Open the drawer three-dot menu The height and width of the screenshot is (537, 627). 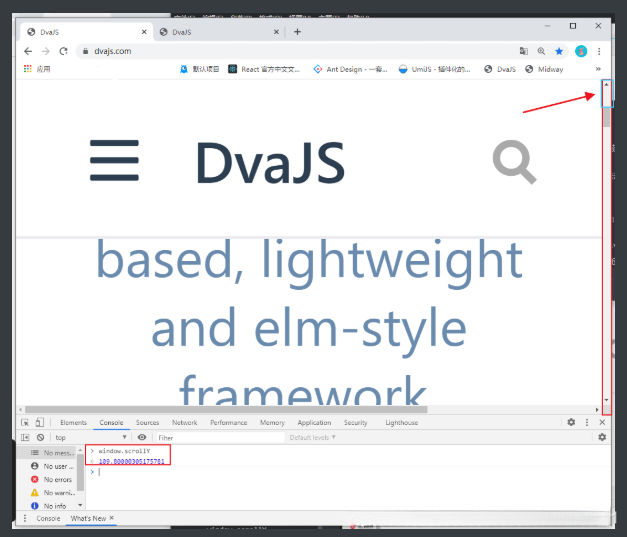tap(25, 518)
